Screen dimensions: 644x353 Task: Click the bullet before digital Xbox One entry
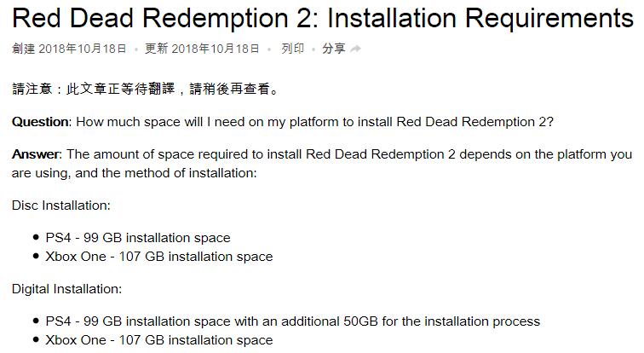pyautogui.click(x=36, y=339)
